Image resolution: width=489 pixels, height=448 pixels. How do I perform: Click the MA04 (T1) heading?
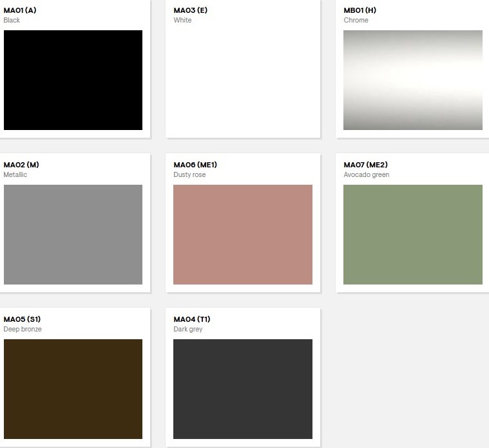191,319
